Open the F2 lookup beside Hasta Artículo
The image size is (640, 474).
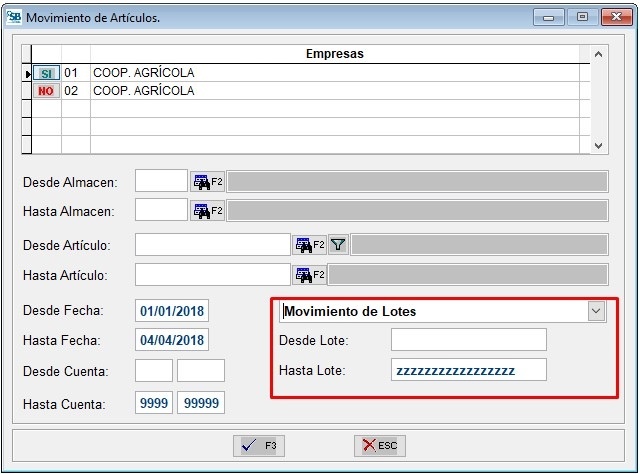click(309, 274)
